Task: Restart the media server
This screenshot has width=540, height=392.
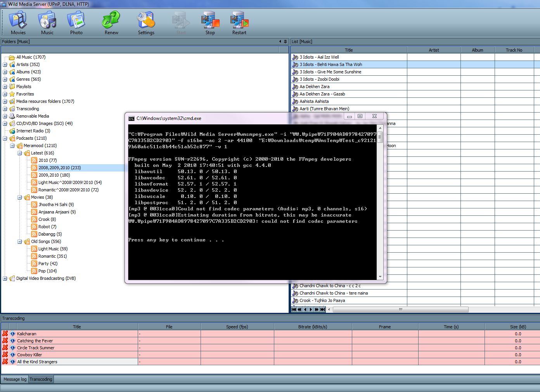Action: [239, 23]
